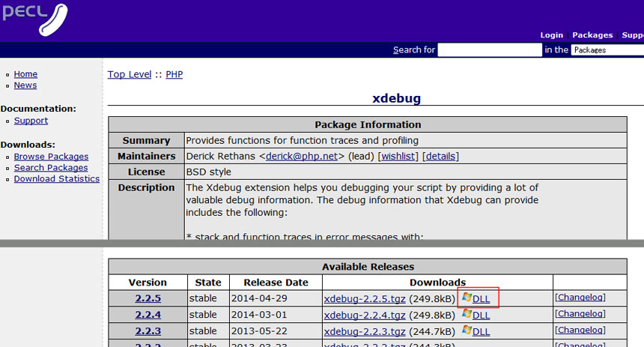The image size is (644, 347).
Task: Click the Package Information header
Action: (x=368, y=124)
